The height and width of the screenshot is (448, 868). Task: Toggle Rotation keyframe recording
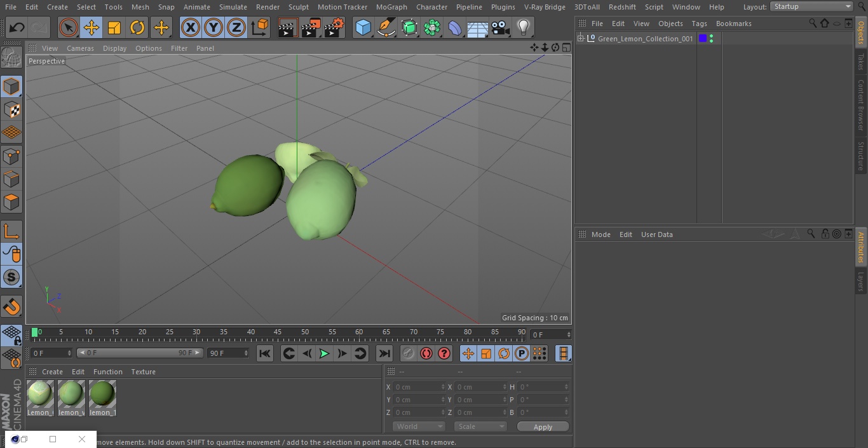pos(504,353)
